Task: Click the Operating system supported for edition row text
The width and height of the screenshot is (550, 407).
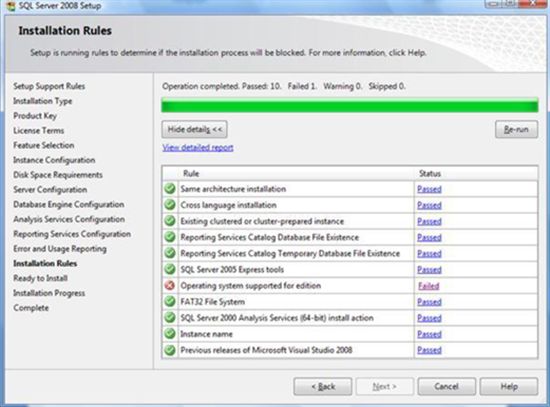Action: click(251, 286)
